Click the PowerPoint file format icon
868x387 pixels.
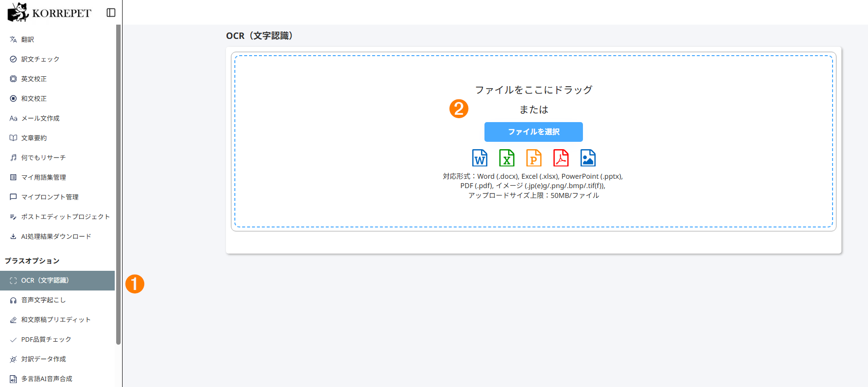coord(534,158)
